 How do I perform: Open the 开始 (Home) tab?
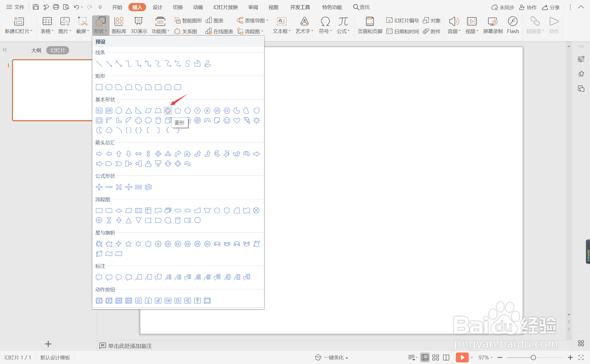[x=117, y=7]
